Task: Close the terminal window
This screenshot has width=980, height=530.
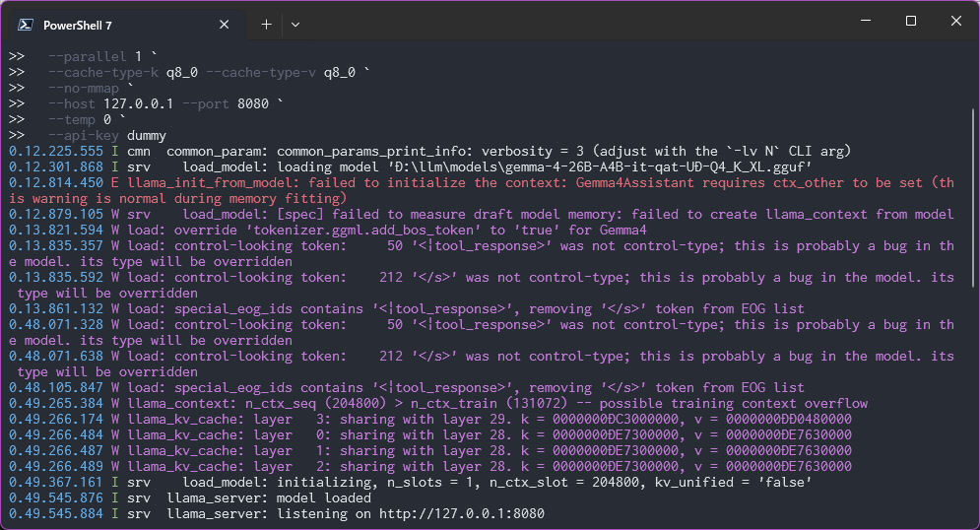Action: (x=955, y=21)
